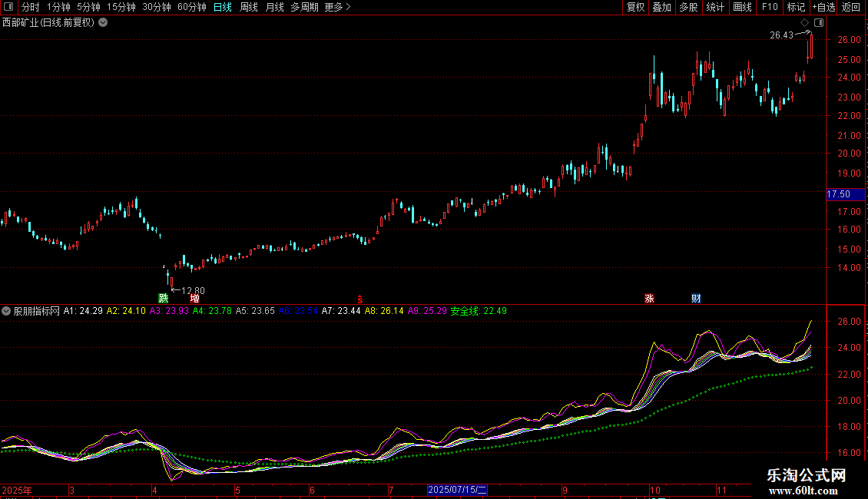Click the red 涨 marker
Viewport: 868px width, 499px height.
649,298
